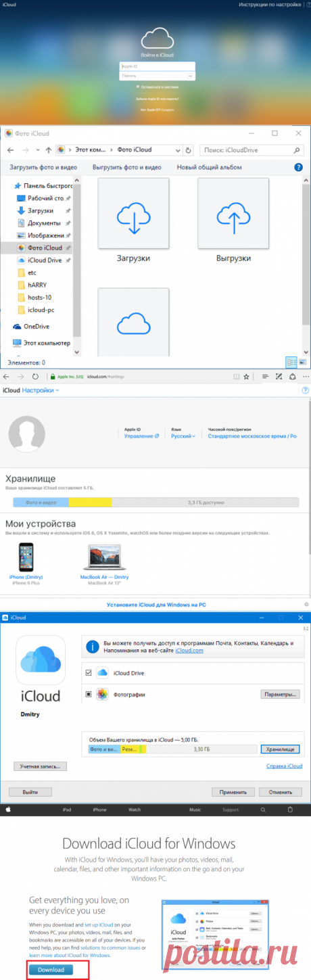This screenshot has width=311, height=980.
Task: Open the Справка iCloud link
Action: pyautogui.click(x=284, y=766)
